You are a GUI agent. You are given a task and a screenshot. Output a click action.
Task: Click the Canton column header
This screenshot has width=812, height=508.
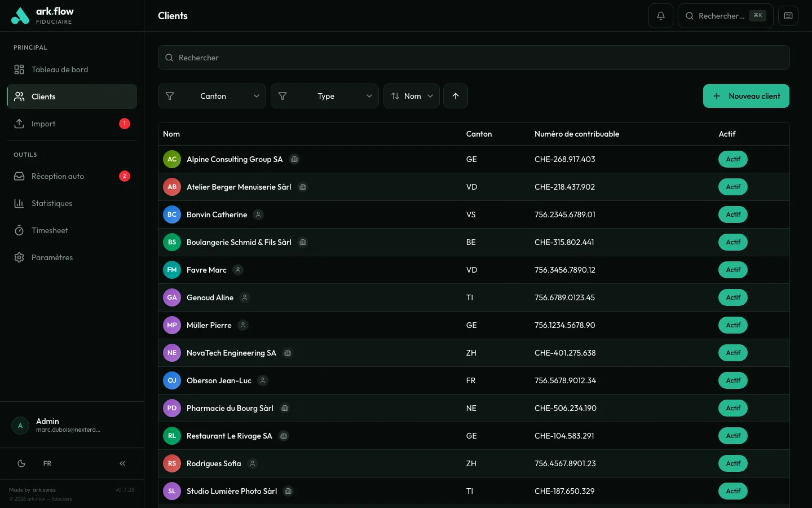pyautogui.click(x=479, y=134)
